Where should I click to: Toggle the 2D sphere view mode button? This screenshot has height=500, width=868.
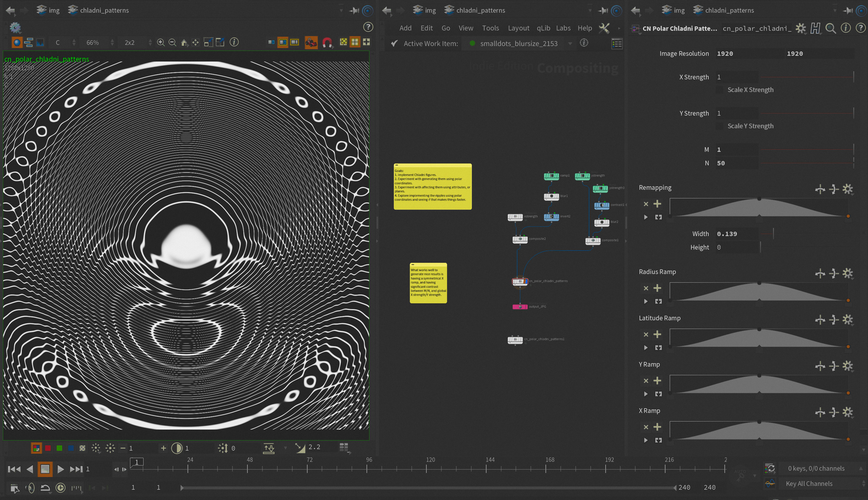coord(17,42)
